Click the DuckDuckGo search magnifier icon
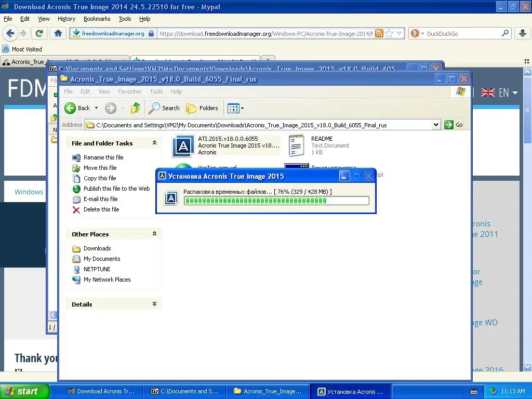 point(505,33)
